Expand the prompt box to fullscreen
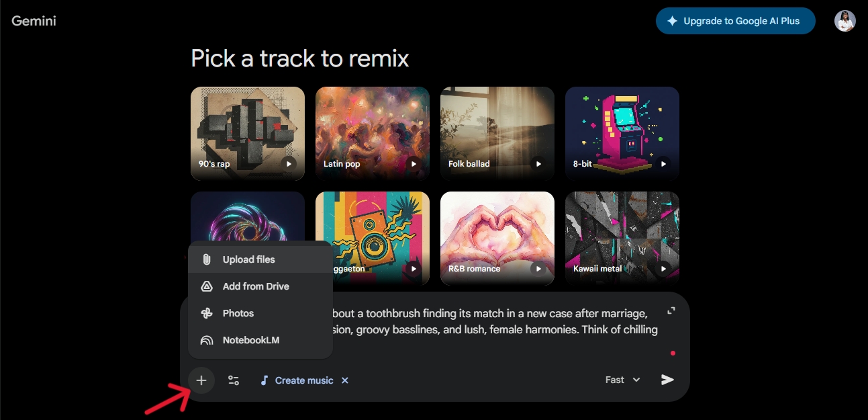868x420 pixels. 670,310
